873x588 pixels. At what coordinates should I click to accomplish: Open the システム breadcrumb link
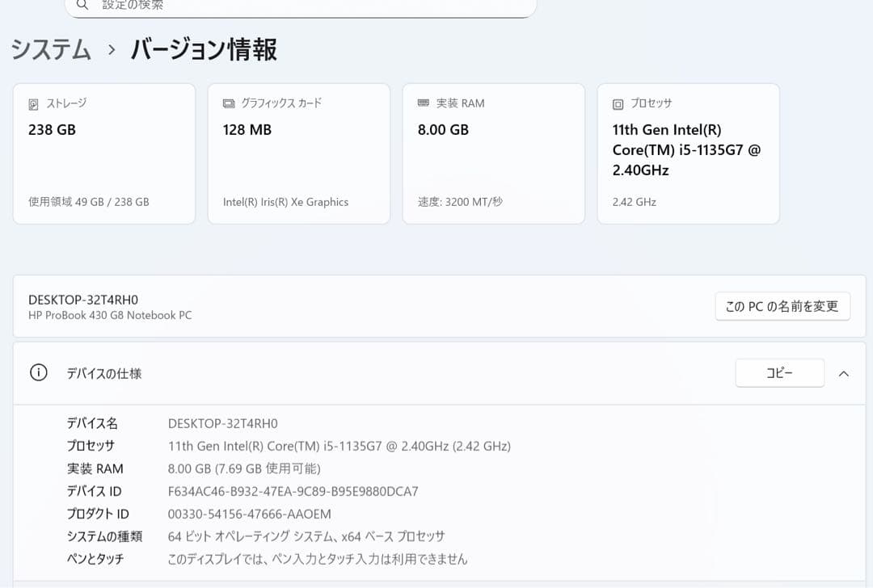50,50
